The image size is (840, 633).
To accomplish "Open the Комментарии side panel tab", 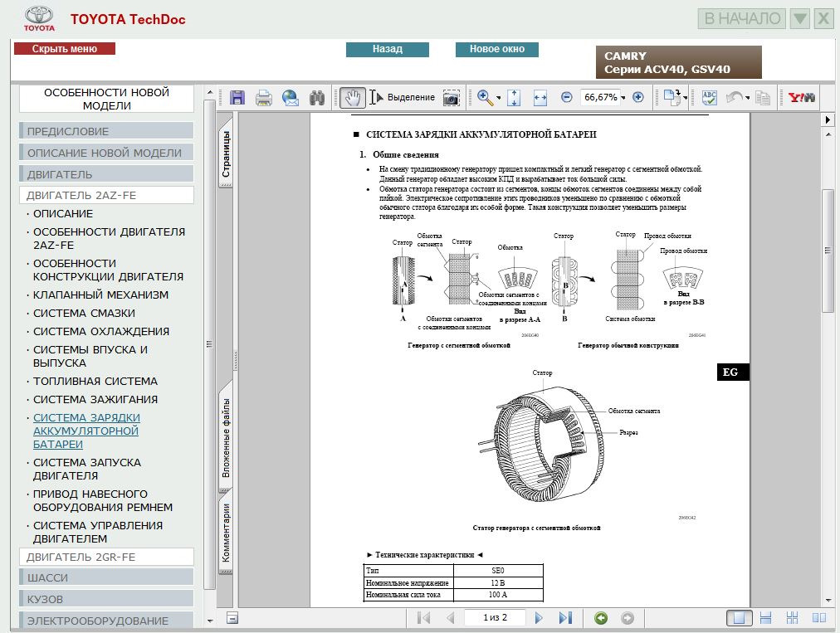I will [226, 533].
